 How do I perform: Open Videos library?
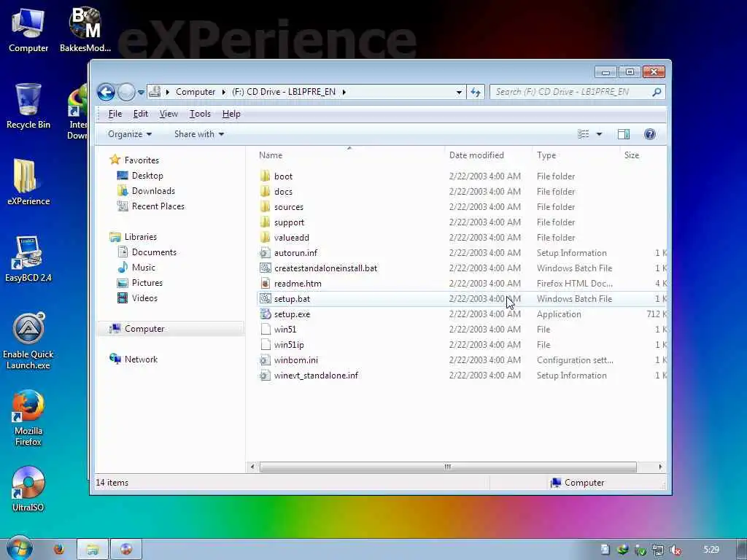click(144, 298)
